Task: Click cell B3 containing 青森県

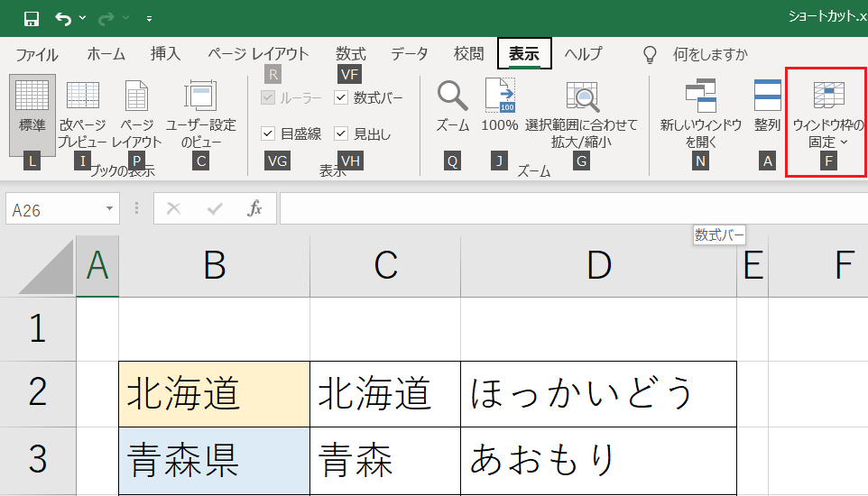Action: (214, 461)
